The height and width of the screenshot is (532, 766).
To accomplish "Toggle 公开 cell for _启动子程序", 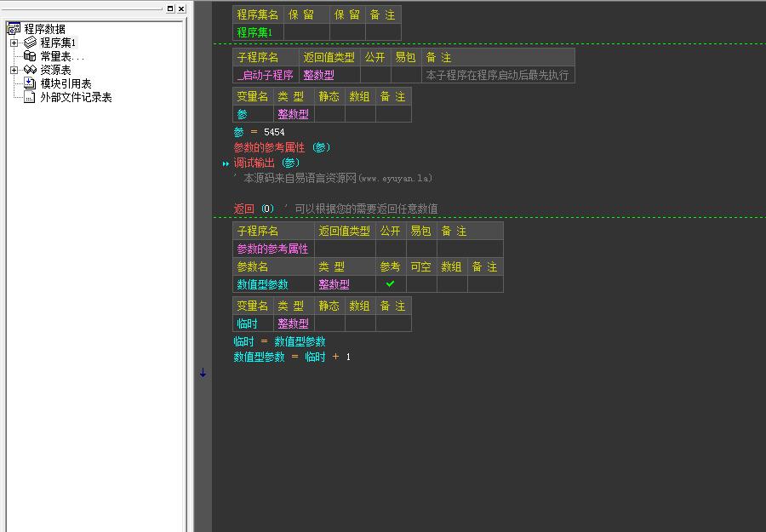I will point(375,75).
